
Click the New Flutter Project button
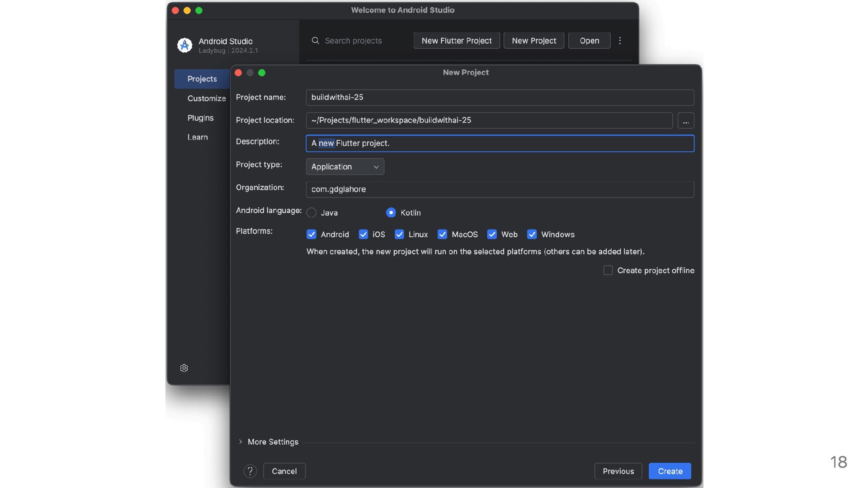tap(457, 41)
